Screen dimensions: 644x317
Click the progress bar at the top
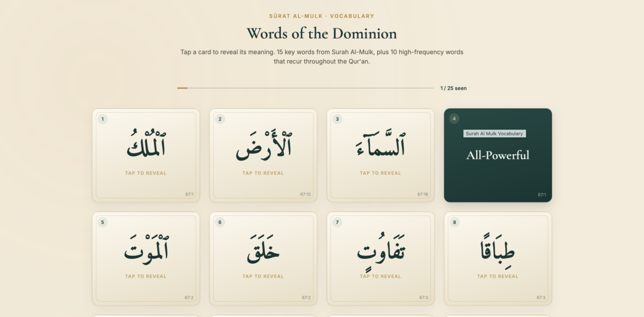[x=305, y=88]
